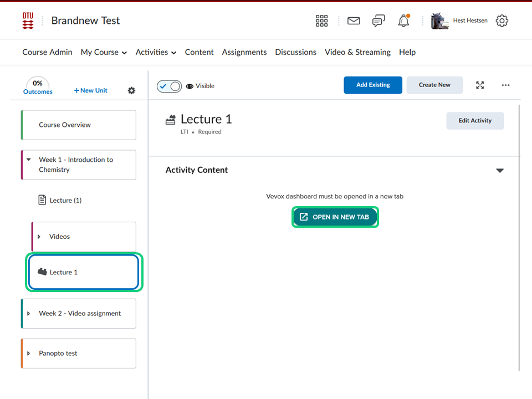Collapse the Activity Content section arrow

pyautogui.click(x=500, y=171)
